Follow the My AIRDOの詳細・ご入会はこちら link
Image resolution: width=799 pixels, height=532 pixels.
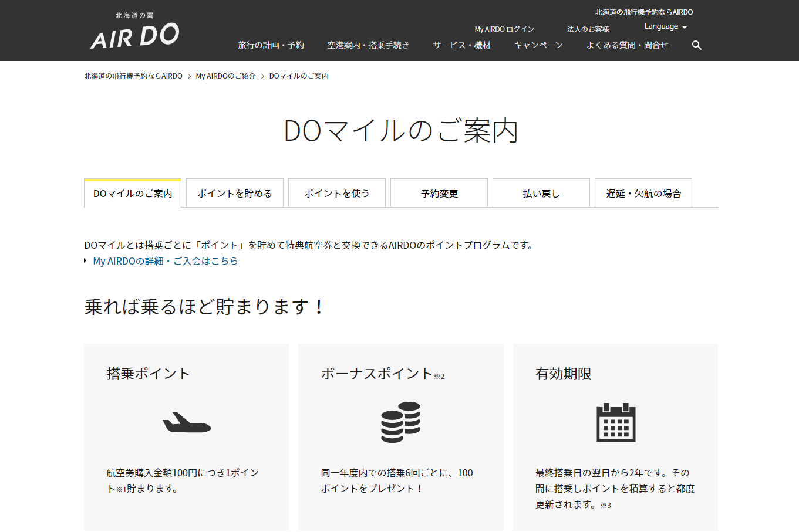pyautogui.click(x=166, y=261)
